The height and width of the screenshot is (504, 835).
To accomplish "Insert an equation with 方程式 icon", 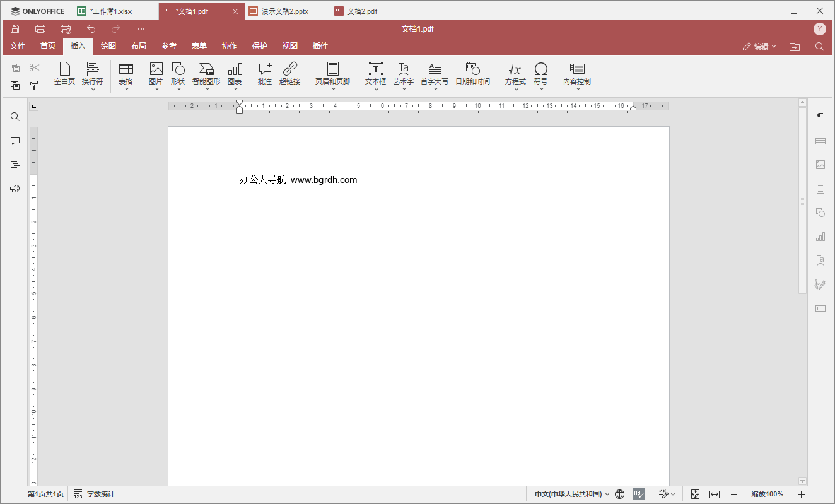I will (515, 69).
